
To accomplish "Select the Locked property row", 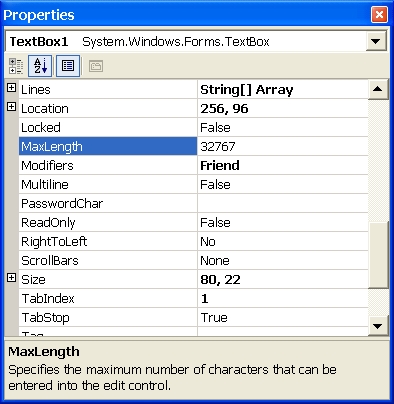I will [193, 127].
